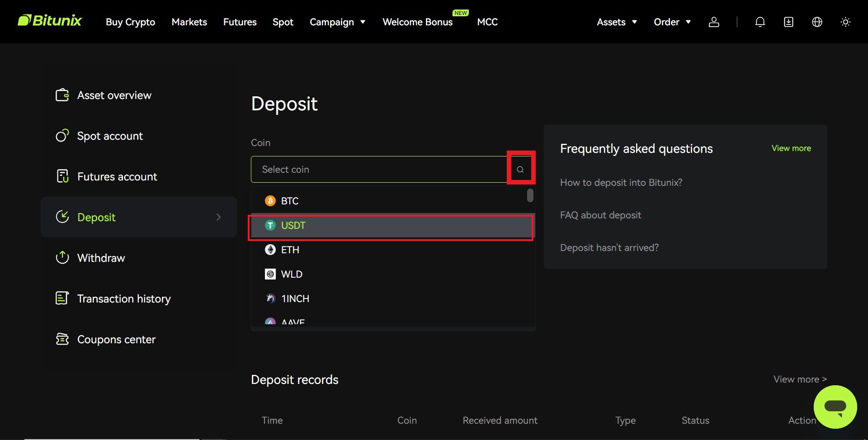Expand the Assets dropdown
This screenshot has width=868, height=440.
click(x=617, y=22)
